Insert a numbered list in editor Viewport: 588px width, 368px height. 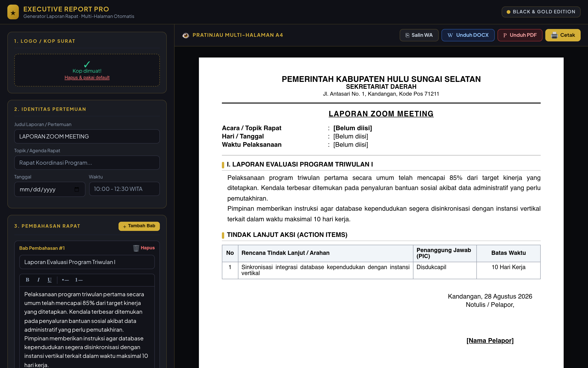(79, 280)
